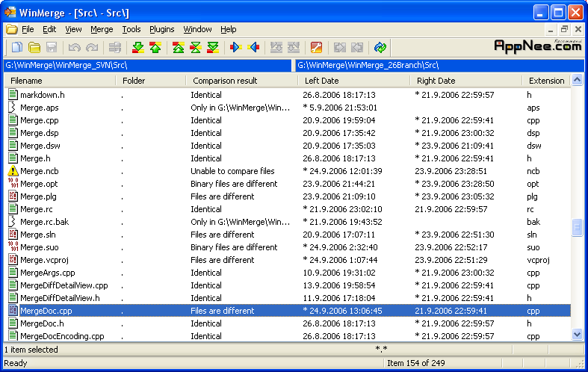Sort by the Filename column header
Viewport: 588px width, 372px height.
(x=60, y=81)
